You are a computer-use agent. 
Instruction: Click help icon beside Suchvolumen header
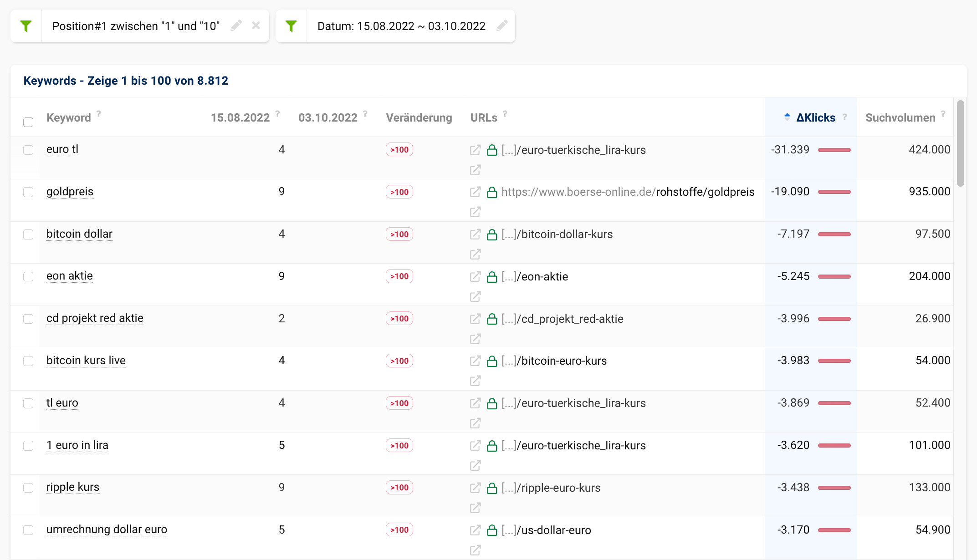coord(943,113)
